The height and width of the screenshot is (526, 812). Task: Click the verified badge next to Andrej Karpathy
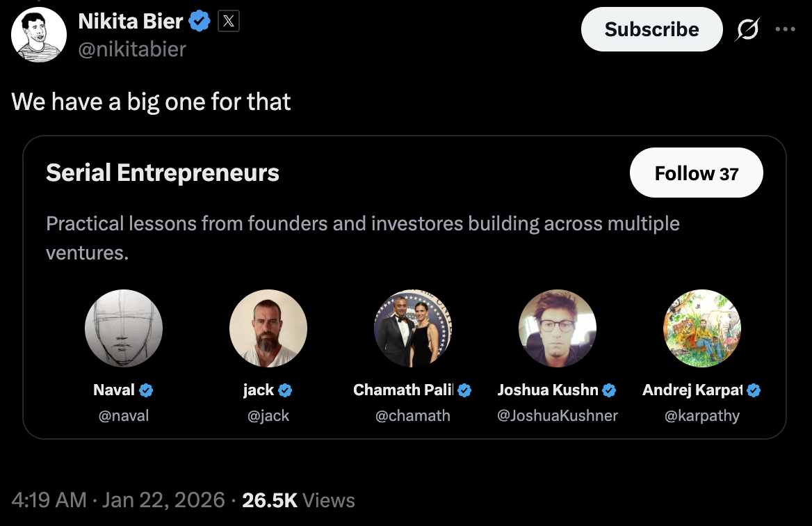[x=754, y=390]
